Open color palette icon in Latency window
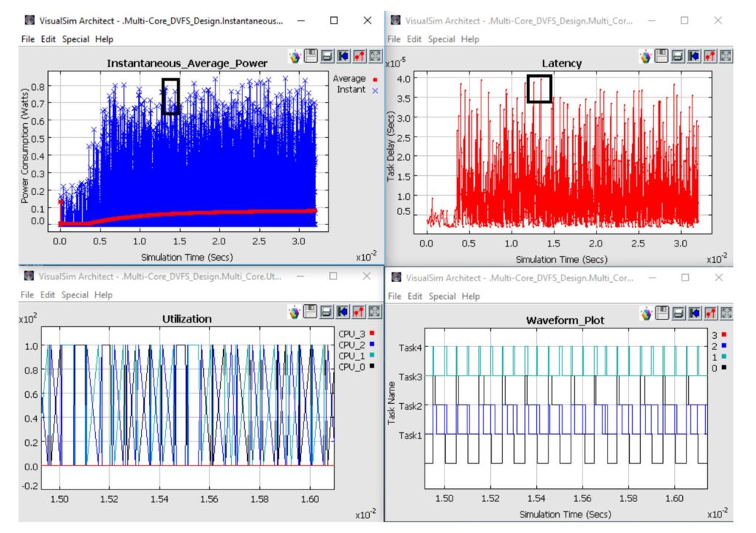This screenshot has height=533, width=756. coord(645,56)
